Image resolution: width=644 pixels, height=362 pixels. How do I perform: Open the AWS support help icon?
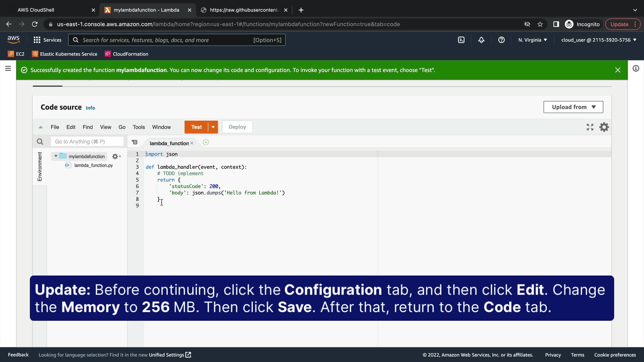(x=501, y=40)
